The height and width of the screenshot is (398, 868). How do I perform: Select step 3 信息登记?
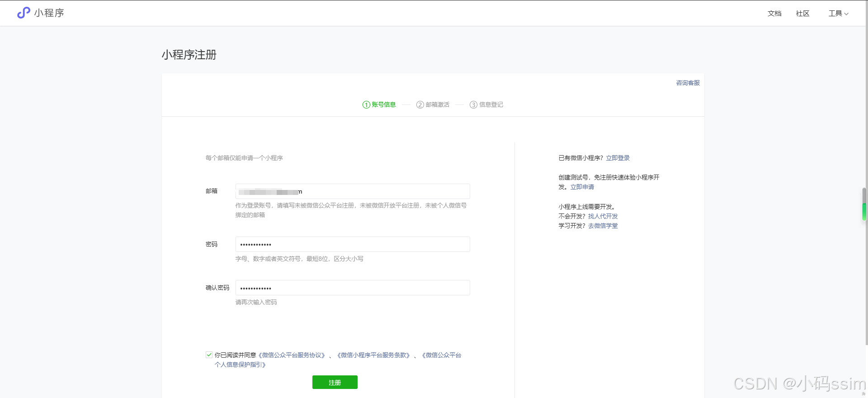click(x=486, y=104)
